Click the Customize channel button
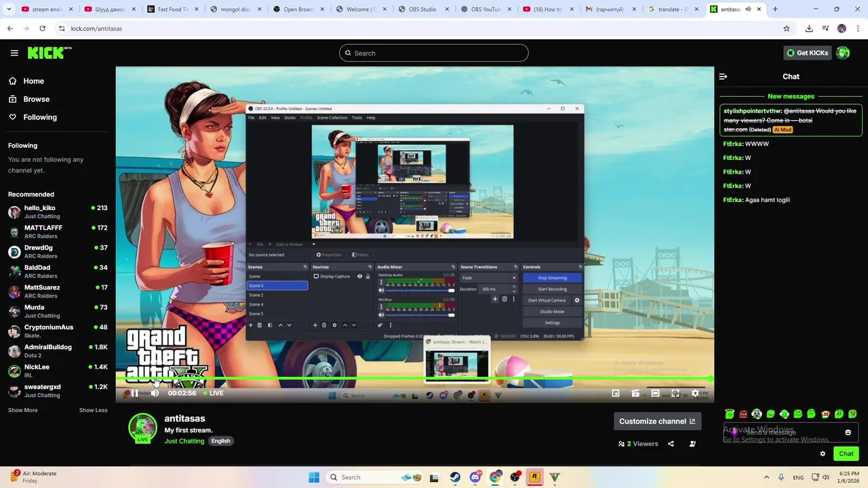This screenshot has width=868, height=488. coord(657,422)
